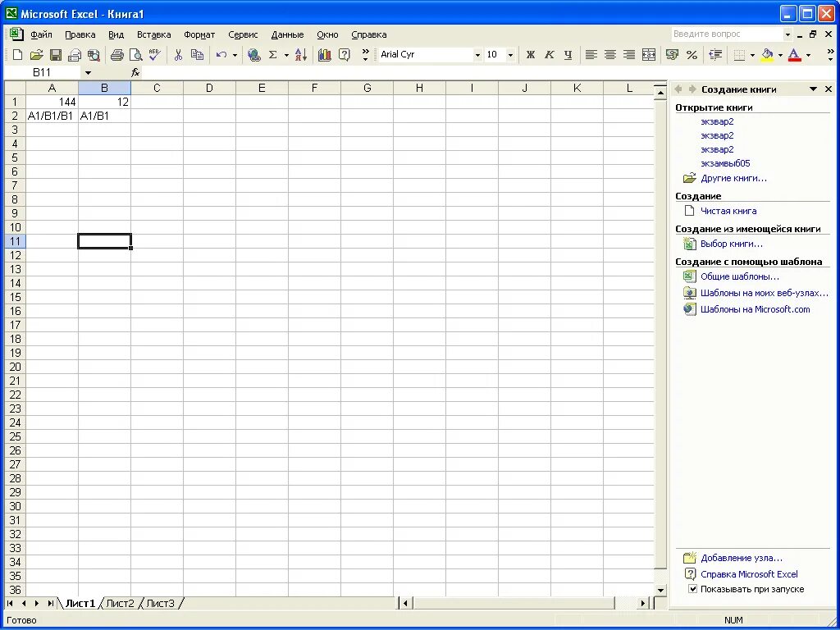Align cell text left
This screenshot has height=630, width=840.
pyautogui.click(x=591, y=55)
